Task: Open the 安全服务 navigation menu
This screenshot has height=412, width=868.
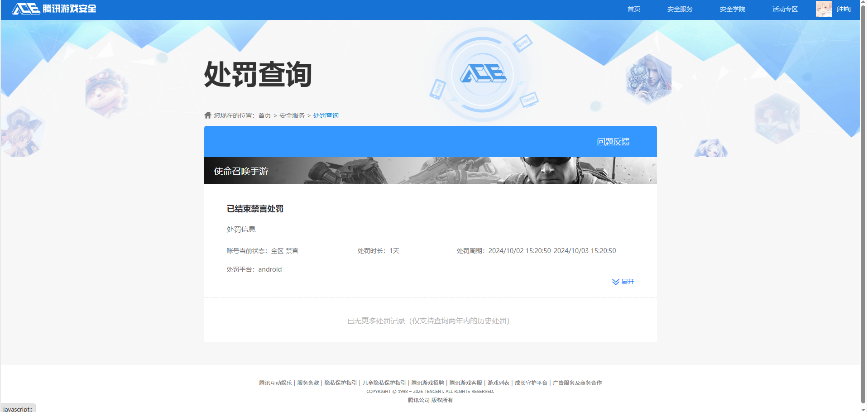Action: tap(680, 9)
